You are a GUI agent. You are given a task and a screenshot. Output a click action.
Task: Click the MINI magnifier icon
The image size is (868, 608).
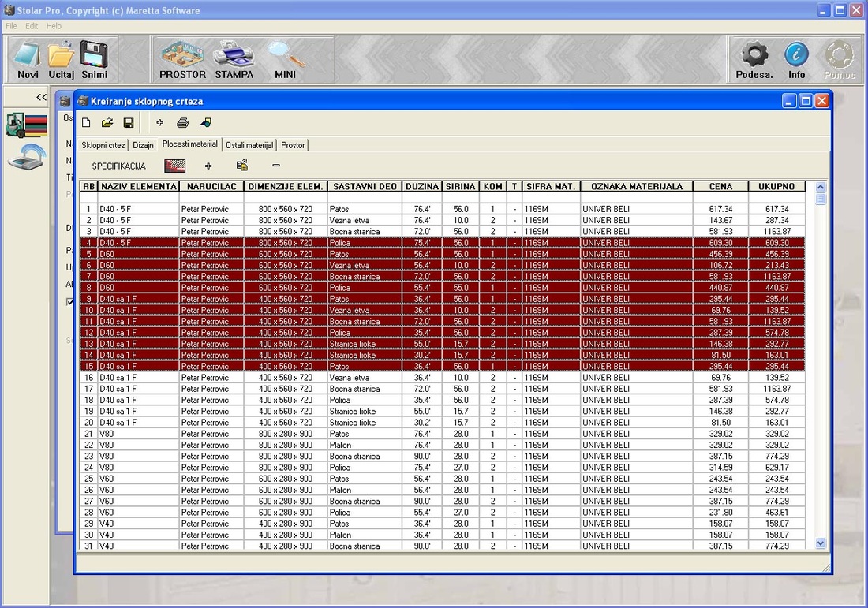click(x=285, y=60)
